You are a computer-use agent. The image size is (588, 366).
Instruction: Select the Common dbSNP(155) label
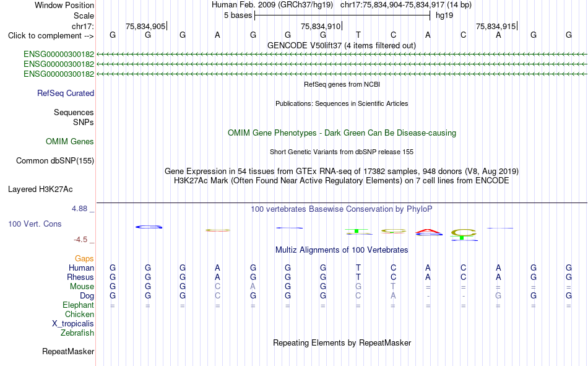[54, 160]
